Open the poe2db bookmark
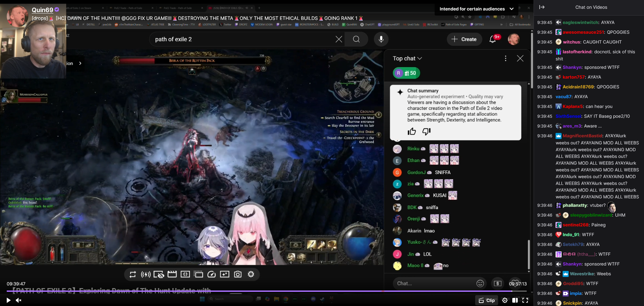Screen dimensions: 644x306 pyautogui.click(x=105, y=25)
